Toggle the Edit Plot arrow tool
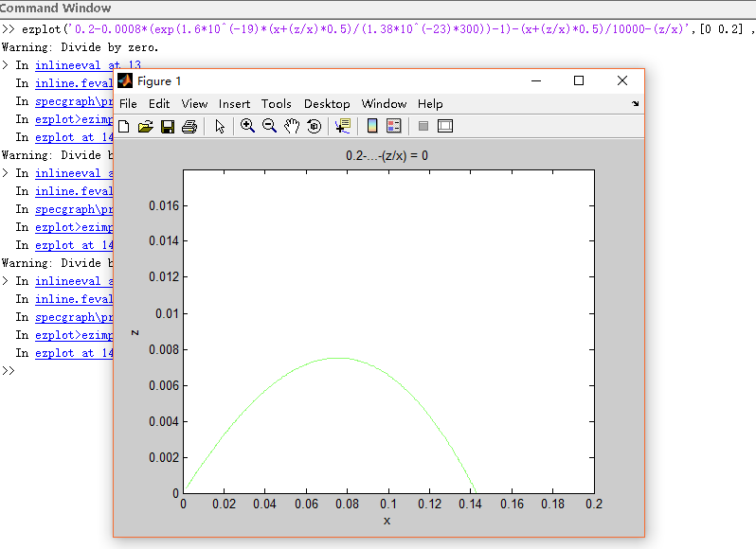The height and width of the screenshot is (549, 756). pos(220,126)
